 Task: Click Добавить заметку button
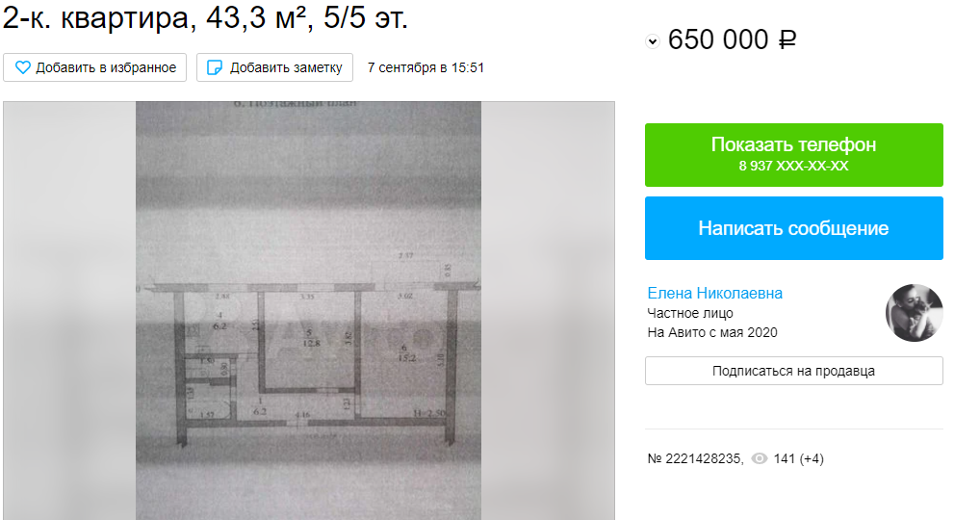click(x=275, y=67)
